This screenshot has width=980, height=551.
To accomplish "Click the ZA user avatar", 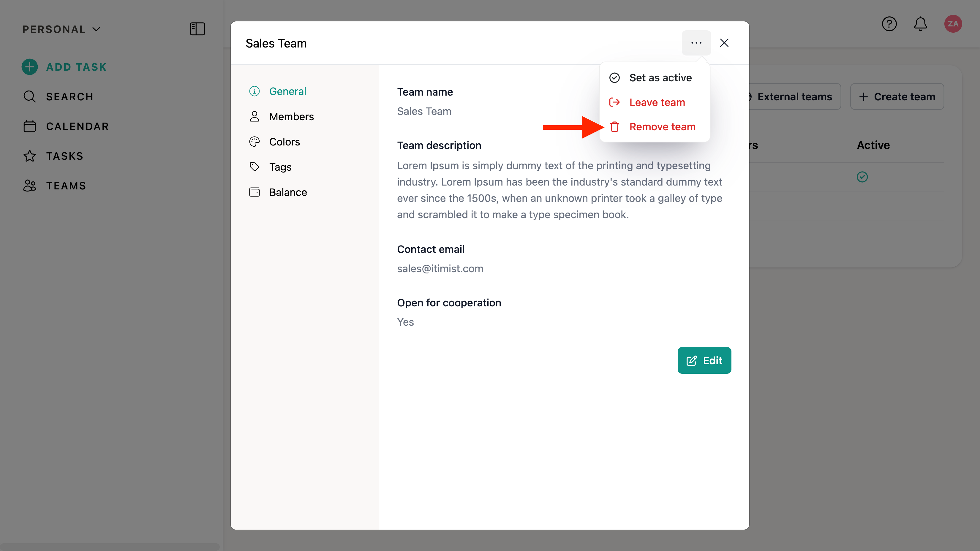I will point(953,24).
